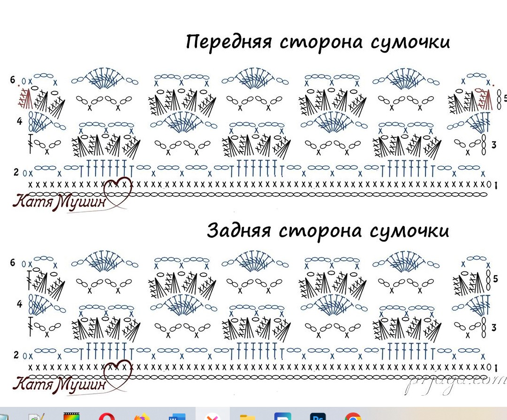
Task: Open Opera browser from the taskbar
Action: coord(106,416)
